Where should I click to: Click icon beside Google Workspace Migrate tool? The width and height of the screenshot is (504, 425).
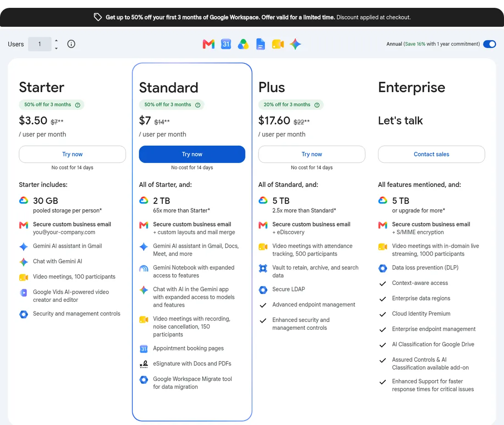[x=144, y=380]
